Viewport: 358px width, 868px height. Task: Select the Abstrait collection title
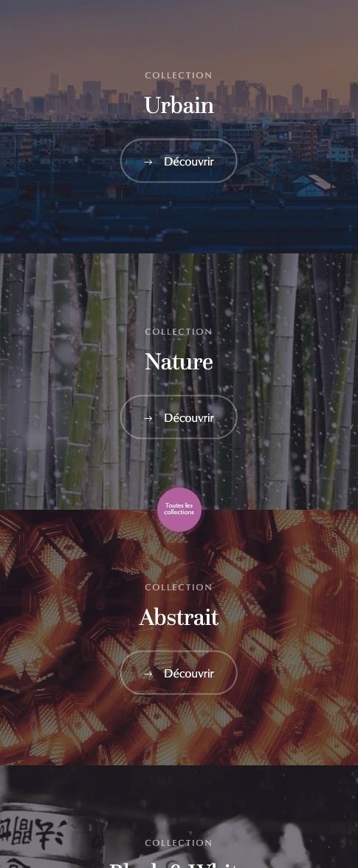[179, 618]
